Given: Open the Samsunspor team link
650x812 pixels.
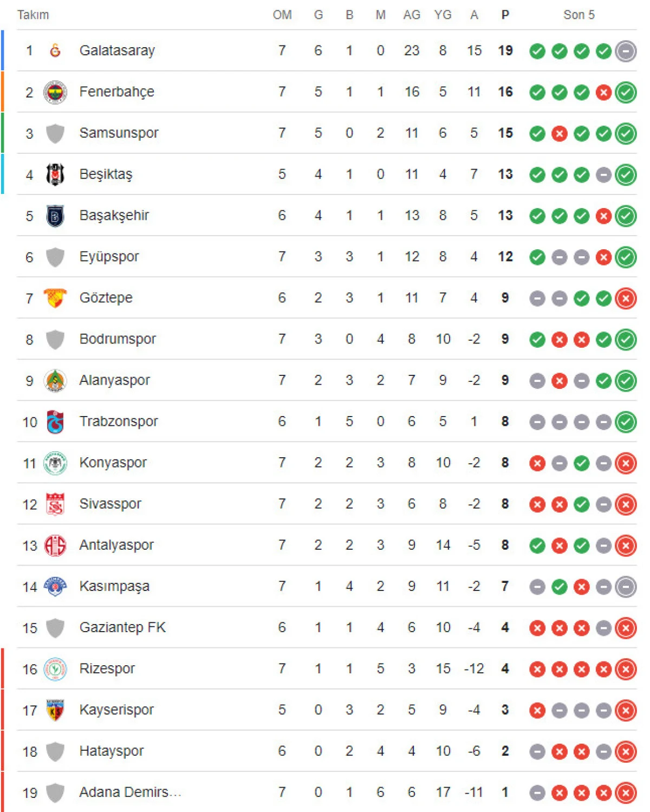Looking at the screenshot, I should [x=119, y=133].
